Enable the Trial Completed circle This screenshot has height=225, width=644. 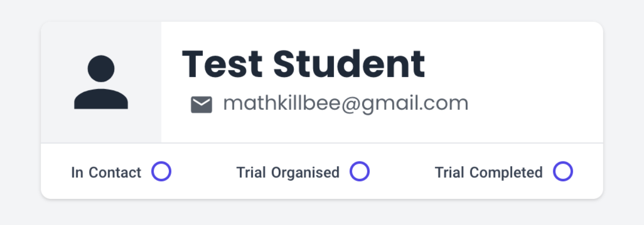click(563, 171)
